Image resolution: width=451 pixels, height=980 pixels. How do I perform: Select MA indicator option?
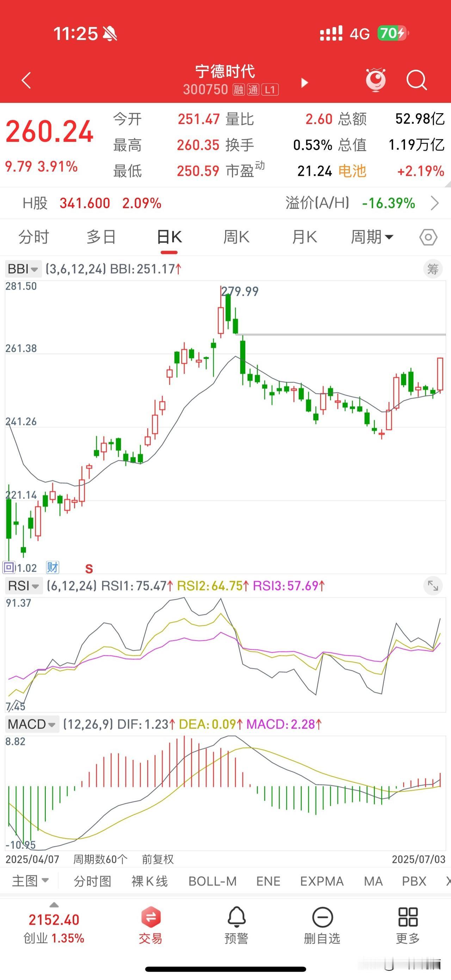click(x=373, y=881)
